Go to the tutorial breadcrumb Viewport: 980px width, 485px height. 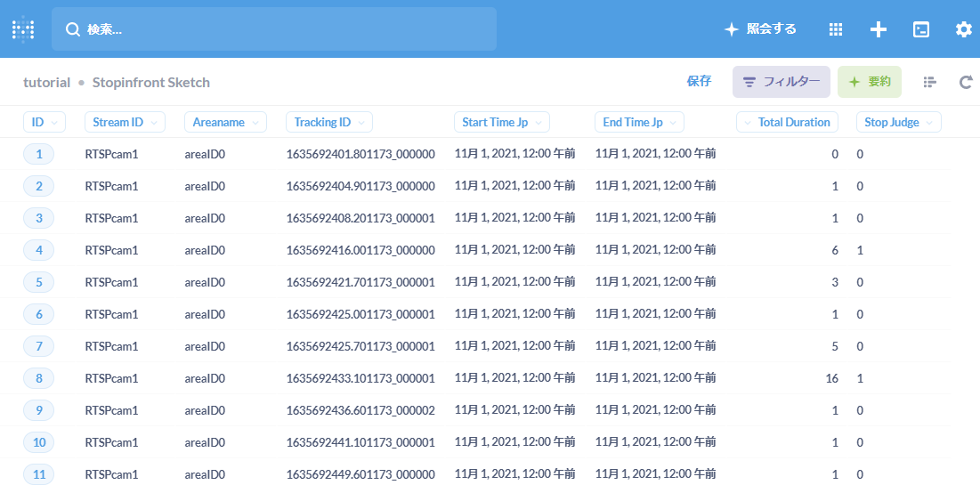click(46, 82)
